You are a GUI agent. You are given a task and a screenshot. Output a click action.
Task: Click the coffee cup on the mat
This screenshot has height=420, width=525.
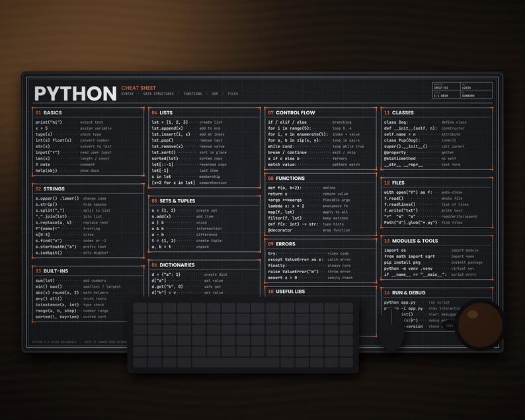480,324
